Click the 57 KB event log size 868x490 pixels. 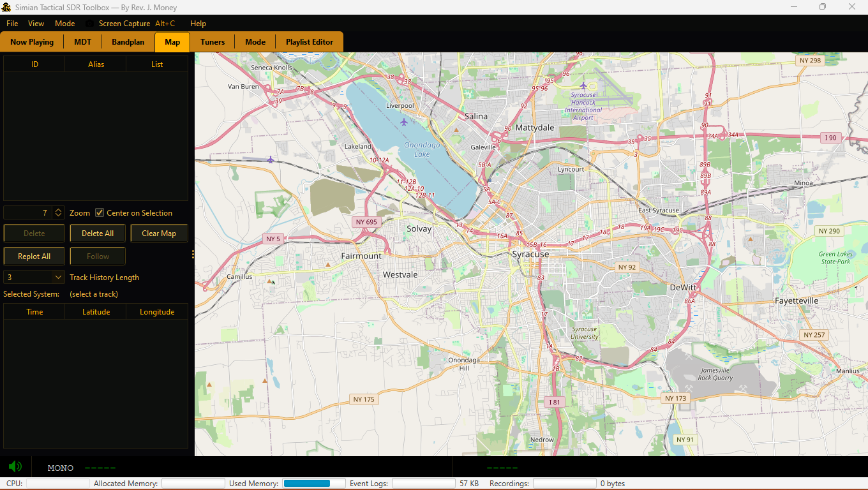coord(469,484)
